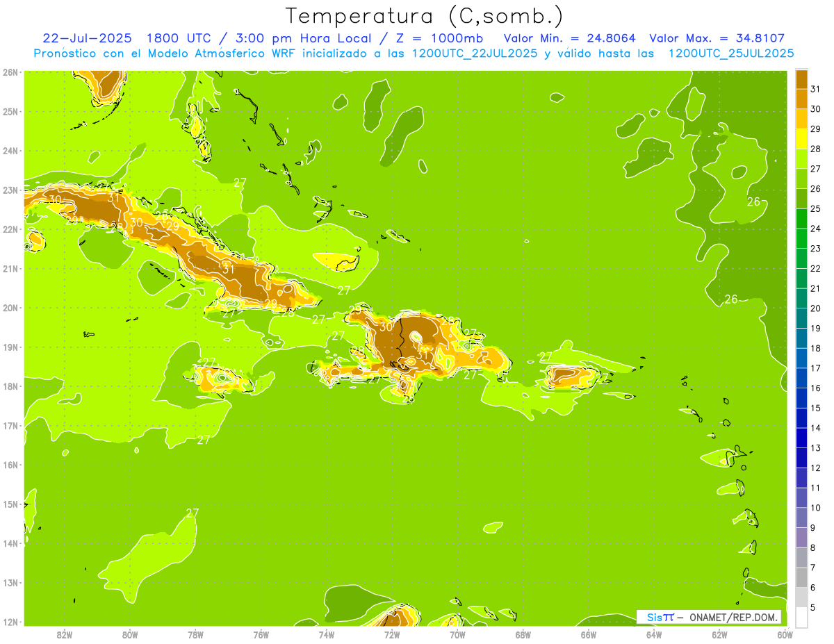Click colorbar legend value 20
Image resolution: width=834 pixels, height=644 pixels.
pyautogui.click(x=816, y=308)
